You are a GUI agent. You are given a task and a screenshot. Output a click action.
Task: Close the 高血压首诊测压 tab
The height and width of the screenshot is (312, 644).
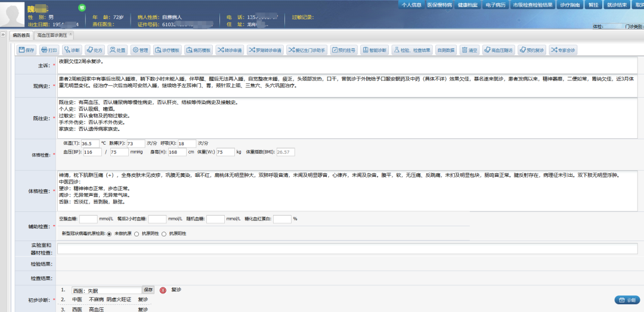[71, 35]
